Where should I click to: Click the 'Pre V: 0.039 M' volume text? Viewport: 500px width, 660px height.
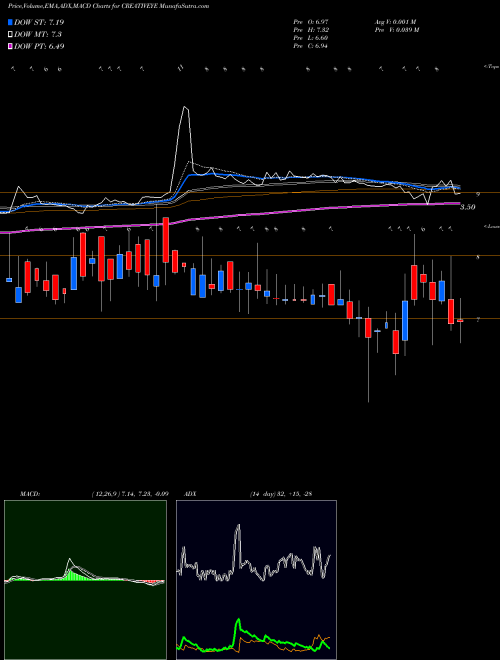click(x=396, y=30)
